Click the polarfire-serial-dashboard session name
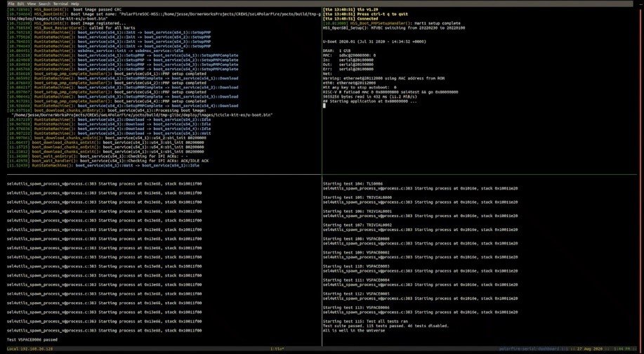Screen dimensions: 644x354 point(529,349)
